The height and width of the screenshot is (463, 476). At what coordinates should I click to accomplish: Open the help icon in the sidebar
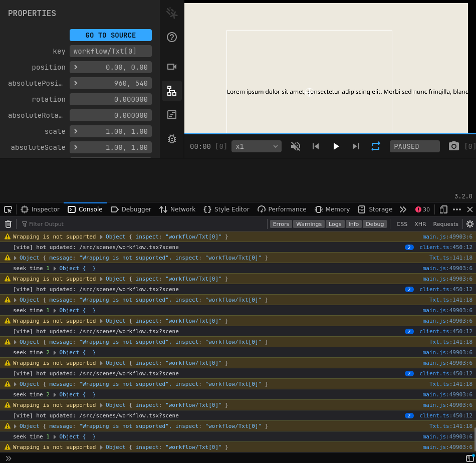pyautogui.click(x=172, y=37)
